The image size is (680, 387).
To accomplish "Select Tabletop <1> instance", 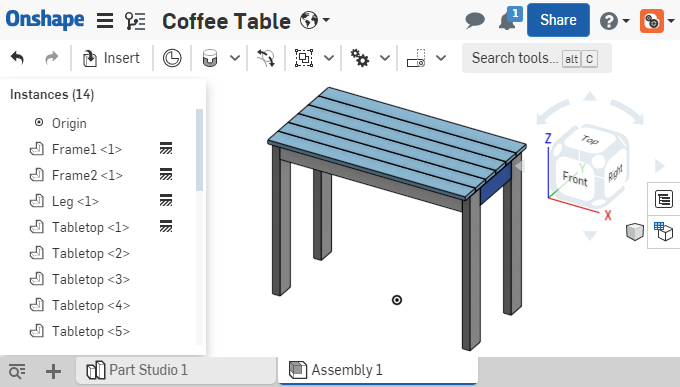I will point(90,227).
